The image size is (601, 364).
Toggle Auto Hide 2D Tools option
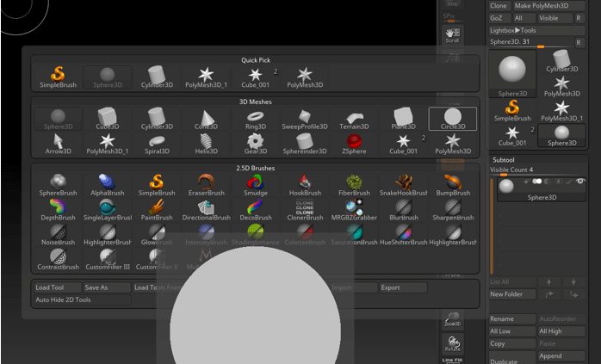(x=83, y=299)
